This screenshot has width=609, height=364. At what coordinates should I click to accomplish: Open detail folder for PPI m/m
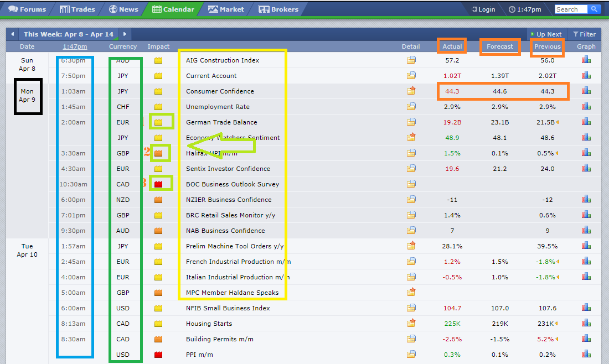coord(411,354)
